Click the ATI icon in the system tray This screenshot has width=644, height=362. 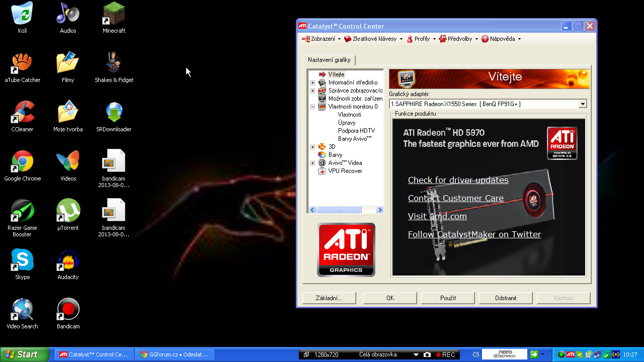pos(570,354)
